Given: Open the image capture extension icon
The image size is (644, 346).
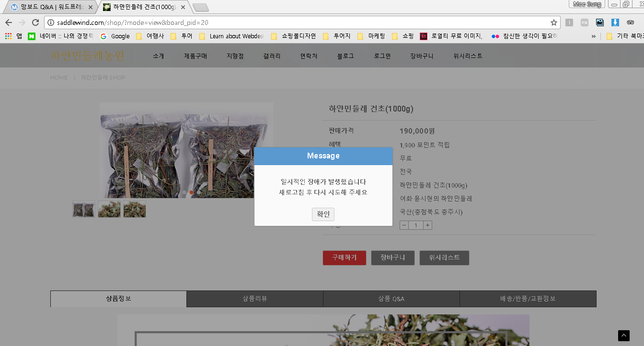Looking at the screenshot, I should (600, 22).
